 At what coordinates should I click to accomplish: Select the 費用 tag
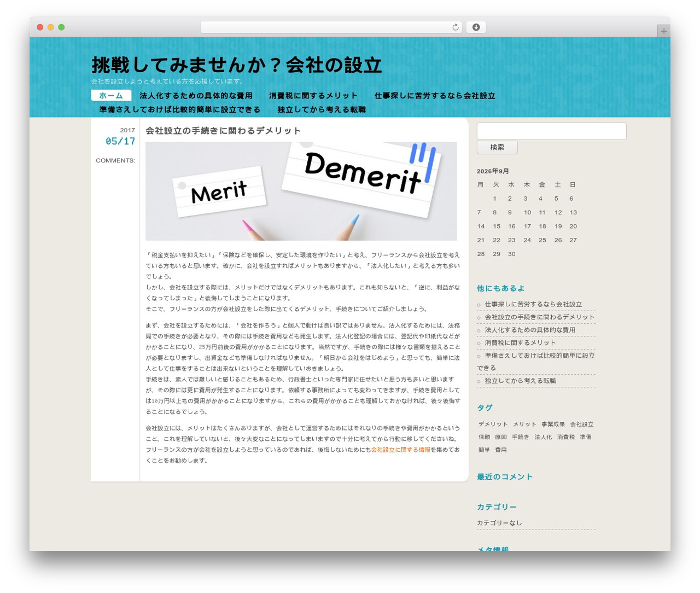click(501, 450)
